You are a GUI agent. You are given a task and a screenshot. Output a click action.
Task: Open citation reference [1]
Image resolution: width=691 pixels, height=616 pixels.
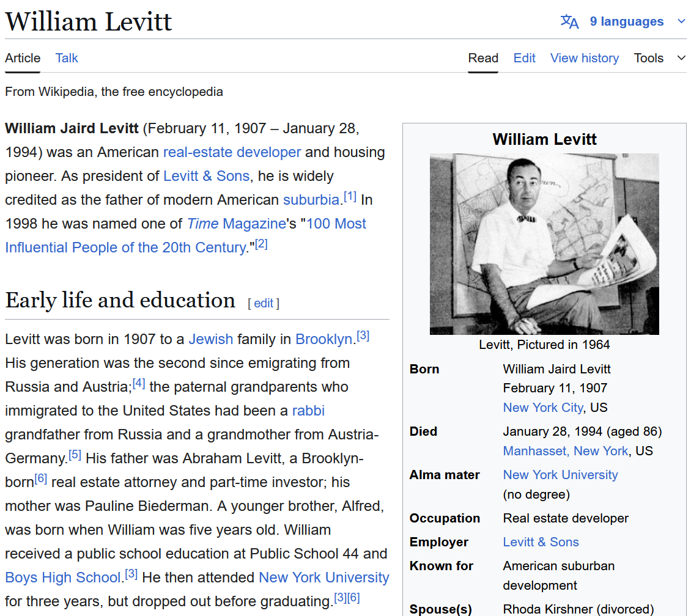point(350,196)
